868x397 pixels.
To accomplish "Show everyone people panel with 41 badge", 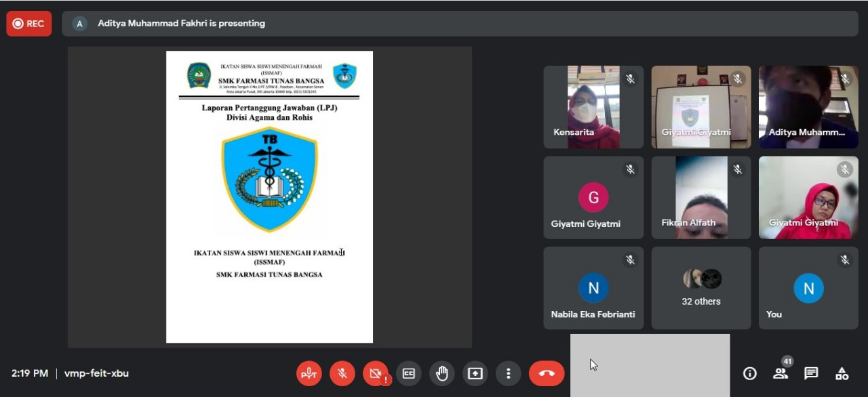I will coord(781,372).
